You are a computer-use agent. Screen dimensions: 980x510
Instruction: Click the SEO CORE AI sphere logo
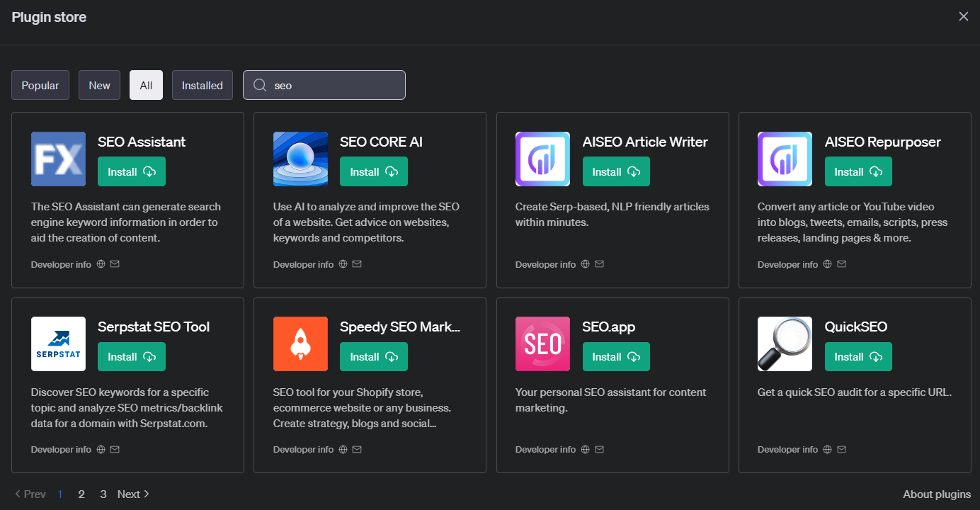pyautogui.click(x=300, y=159)
